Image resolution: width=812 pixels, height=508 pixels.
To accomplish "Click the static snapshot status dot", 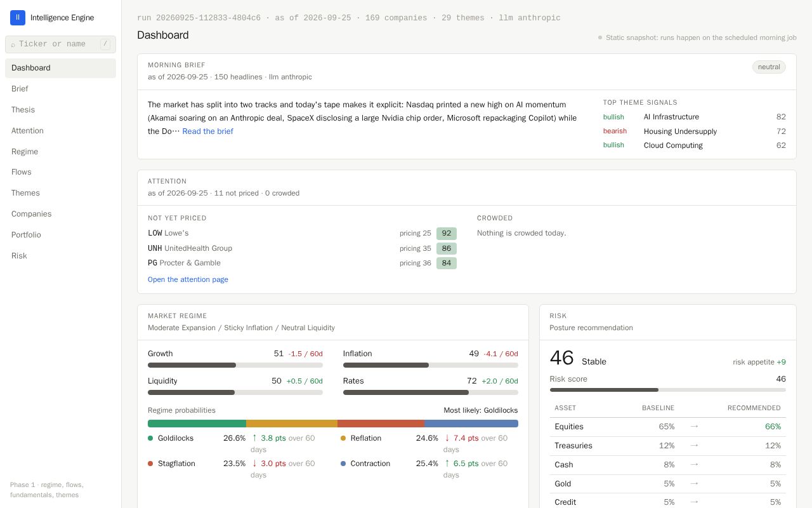I will 600,37.
